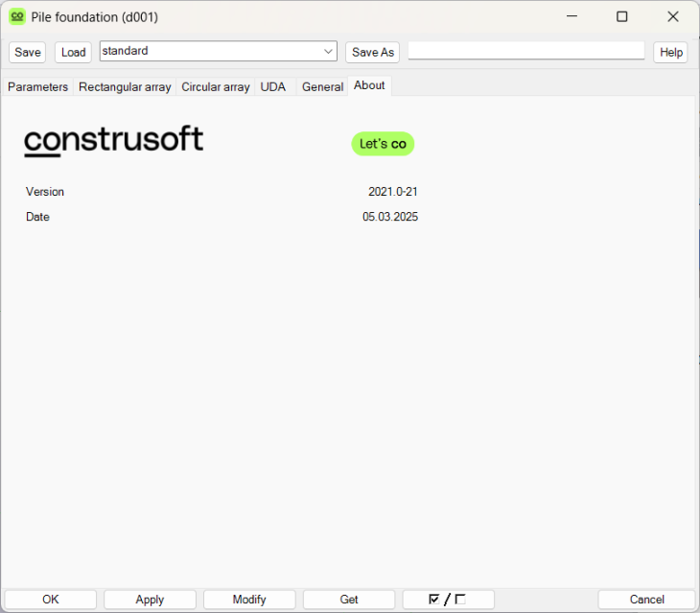Open the Circular array tab

click(x=215, y=86)
